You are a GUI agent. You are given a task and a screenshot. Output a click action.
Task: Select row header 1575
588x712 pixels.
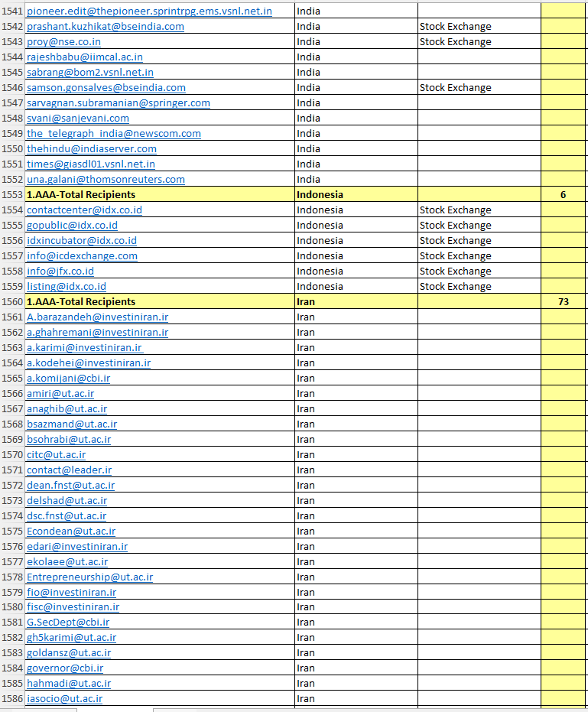pyautogui.click(x=11, y=531)
